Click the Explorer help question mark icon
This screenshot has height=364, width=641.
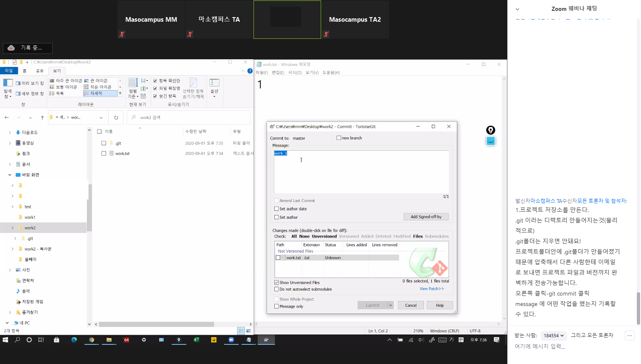250,71
